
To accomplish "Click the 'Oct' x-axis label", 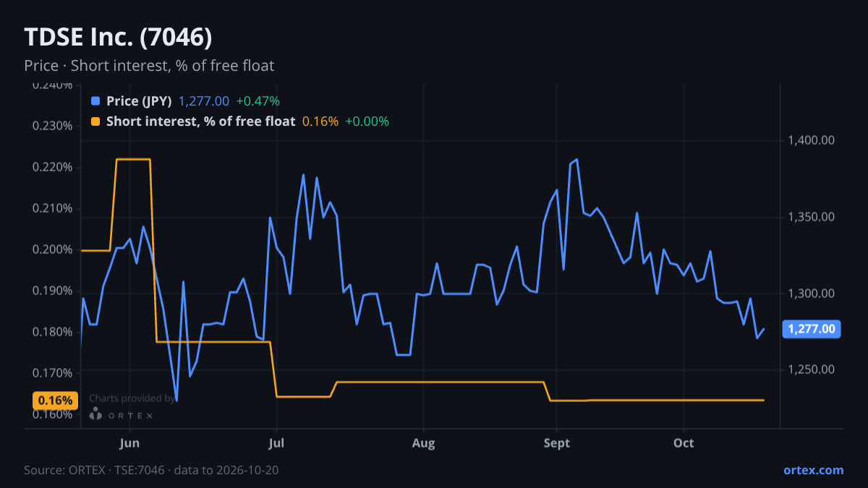I will 684,442.
